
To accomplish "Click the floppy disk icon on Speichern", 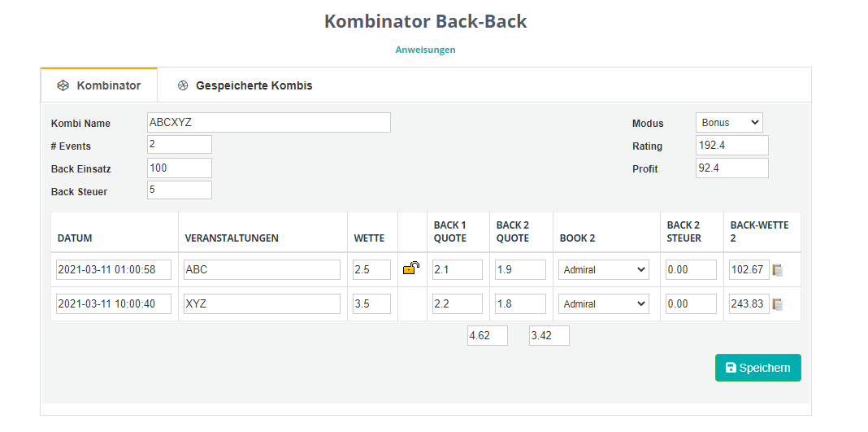I will pyautogui.click(x=731, y=368).
